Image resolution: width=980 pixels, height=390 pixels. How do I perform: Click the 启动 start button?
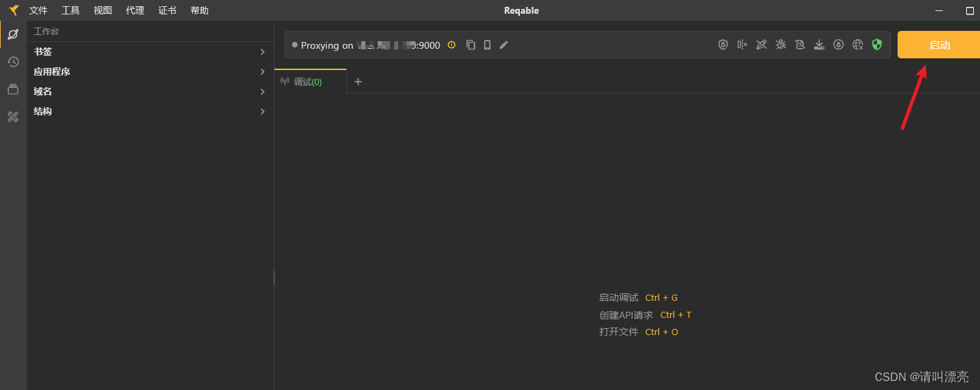pos(939,45)
